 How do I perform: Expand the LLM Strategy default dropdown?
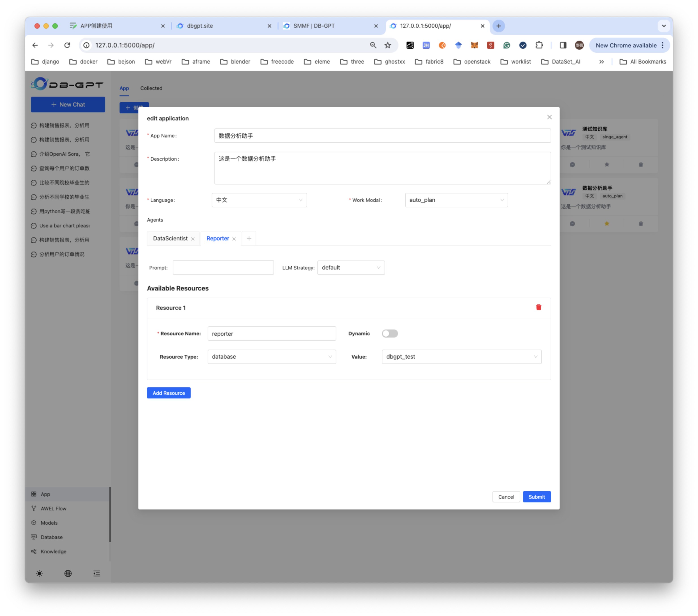pos(351,268)
